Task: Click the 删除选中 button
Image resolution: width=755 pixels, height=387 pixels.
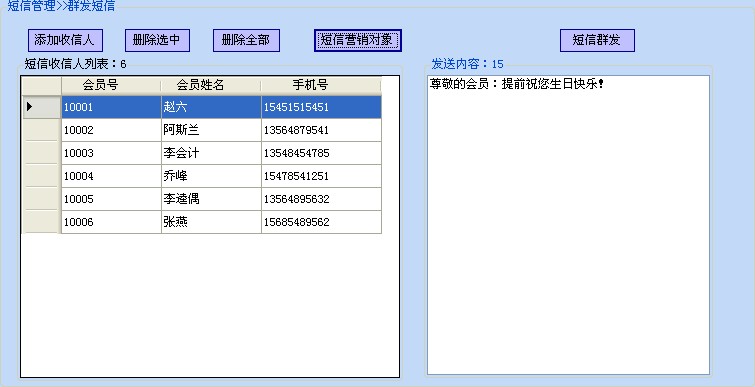Action: pos(157,40)
